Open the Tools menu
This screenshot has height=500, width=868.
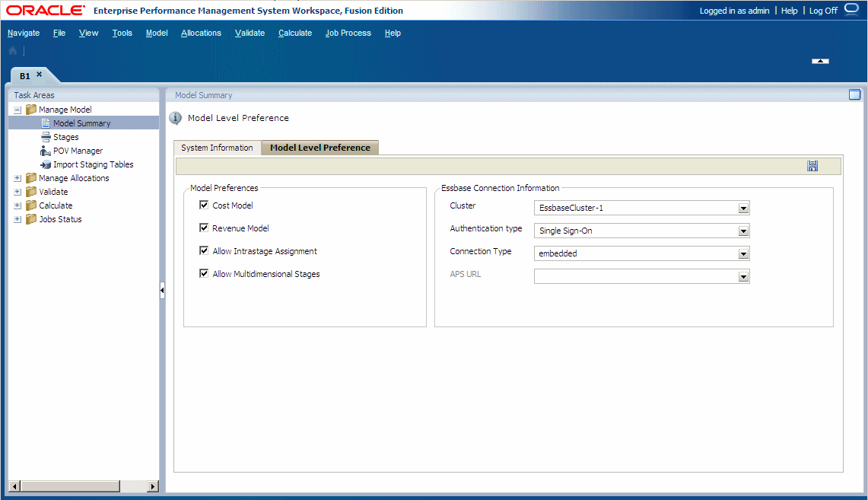tap(122, 33)
